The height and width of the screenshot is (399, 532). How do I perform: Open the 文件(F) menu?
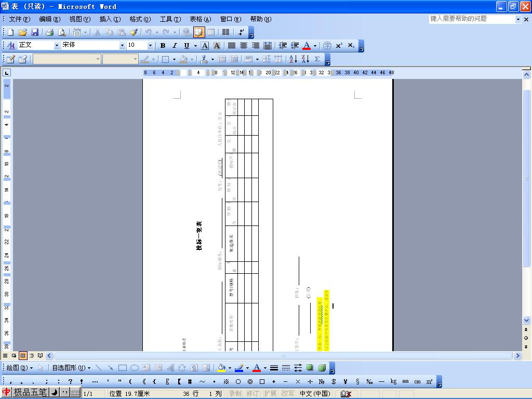(19, 19)
